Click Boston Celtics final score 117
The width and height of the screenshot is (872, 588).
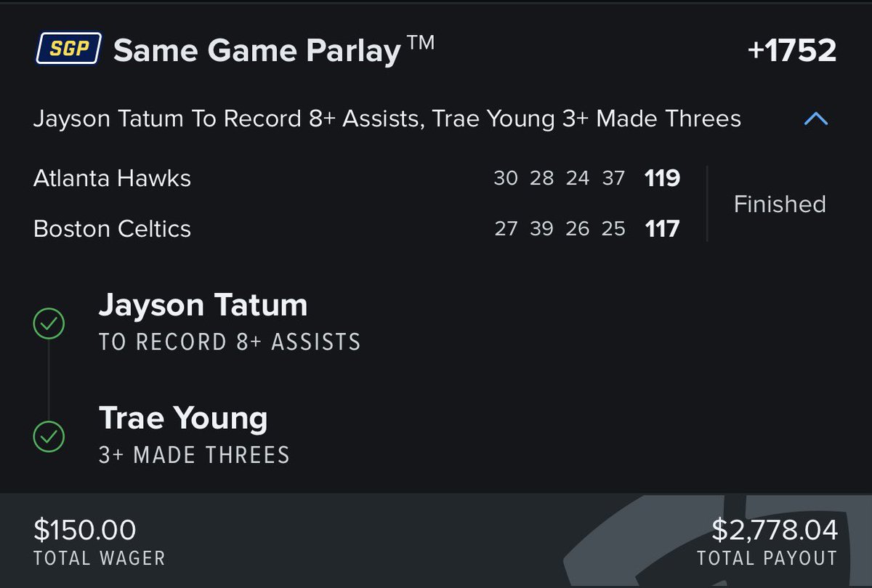tap(662, 229)
